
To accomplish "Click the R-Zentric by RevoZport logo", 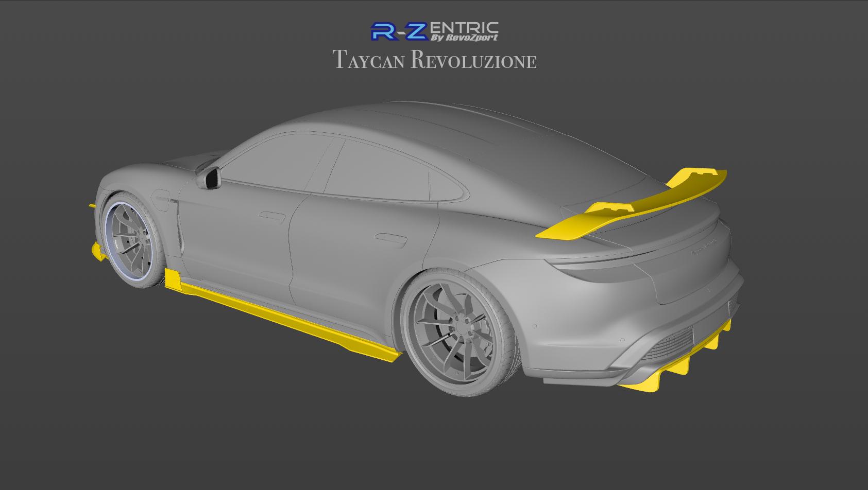I will click(434, 31).
